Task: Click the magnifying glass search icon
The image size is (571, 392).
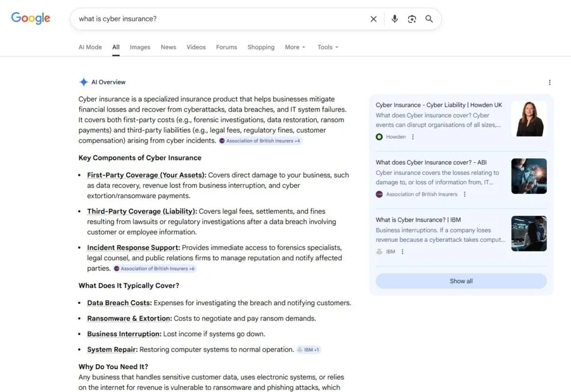Action: [x=429, y=18]
